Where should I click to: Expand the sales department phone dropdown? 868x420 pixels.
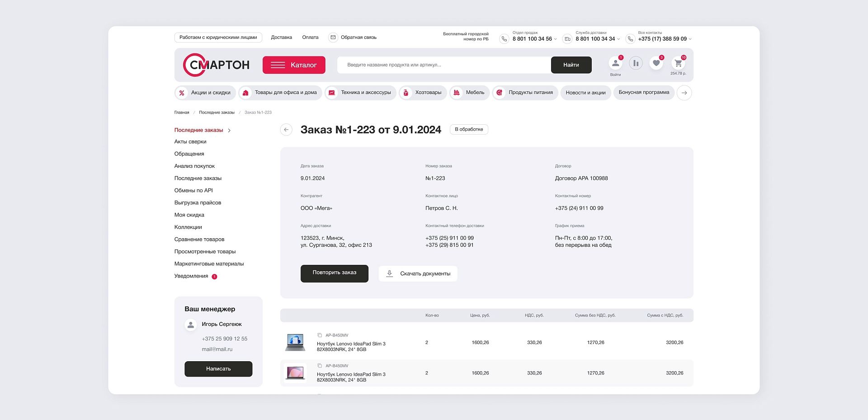click(556, 39)
